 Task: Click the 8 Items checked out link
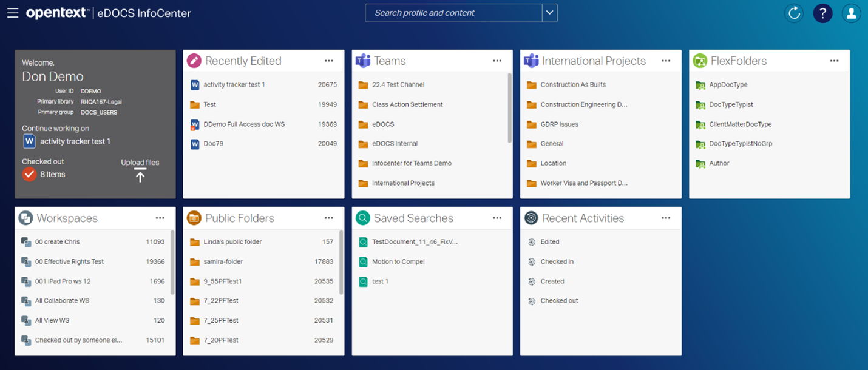52,174
